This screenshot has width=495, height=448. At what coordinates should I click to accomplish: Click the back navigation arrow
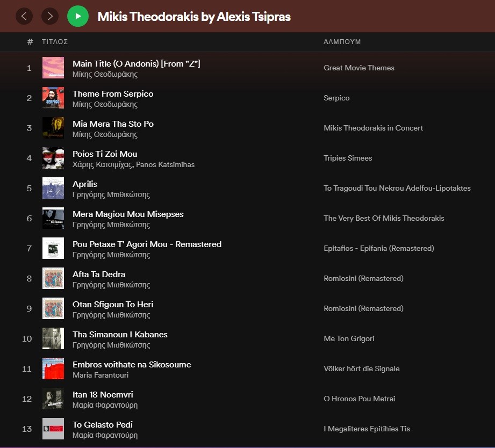click(24, 16)
